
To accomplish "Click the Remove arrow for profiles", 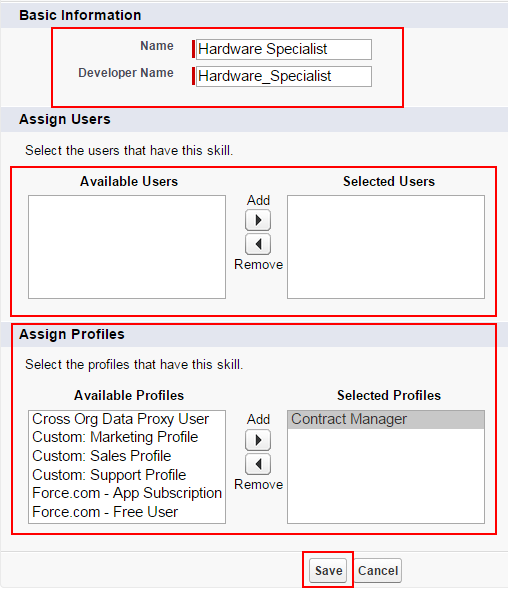I will (x=258, y=464).
